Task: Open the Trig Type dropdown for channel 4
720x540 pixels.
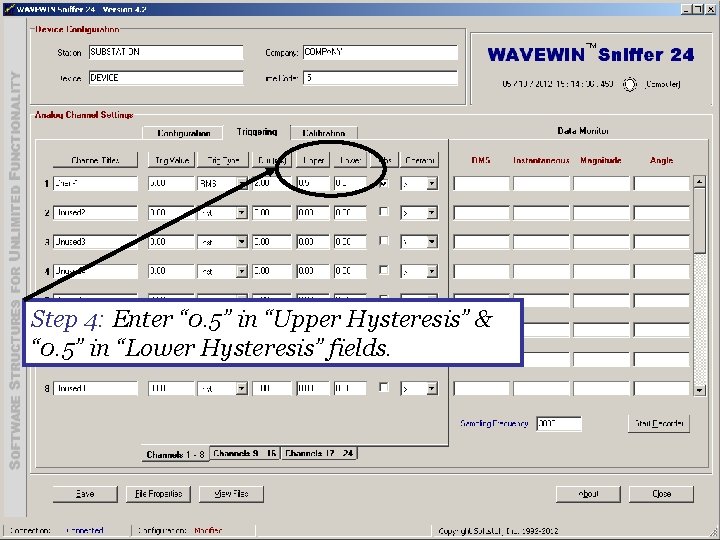Action: coord(242,271)
